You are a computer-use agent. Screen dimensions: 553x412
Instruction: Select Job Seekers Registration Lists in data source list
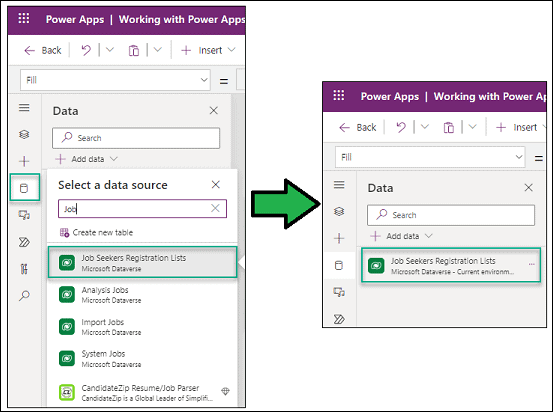pyautogui.click(x=142, y=262)
